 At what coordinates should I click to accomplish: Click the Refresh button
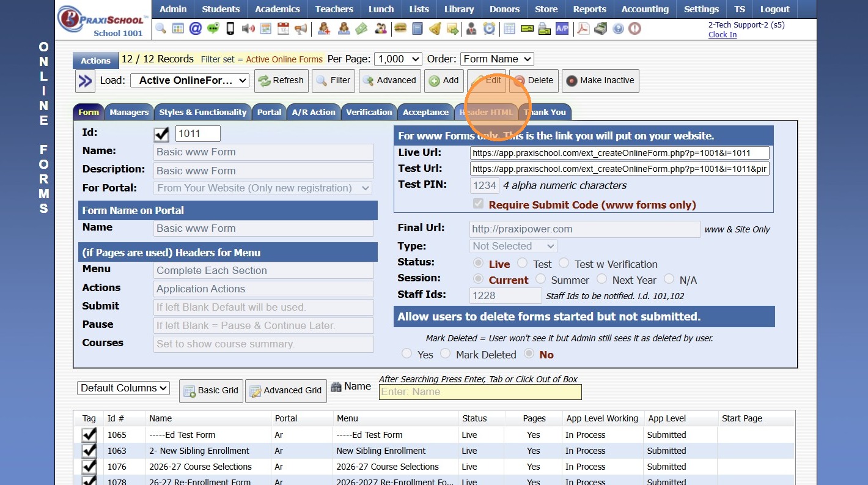coord(281,81)
